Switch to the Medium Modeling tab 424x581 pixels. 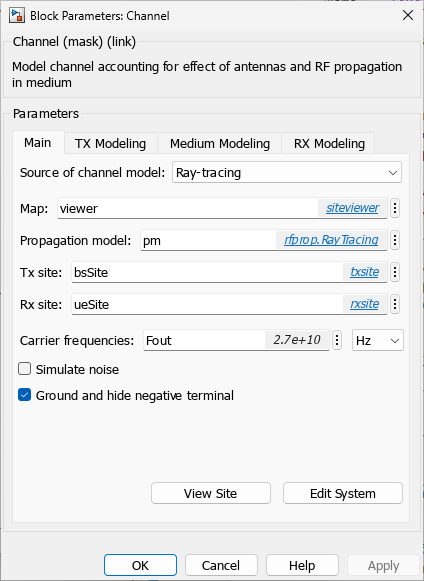[220, 143]
